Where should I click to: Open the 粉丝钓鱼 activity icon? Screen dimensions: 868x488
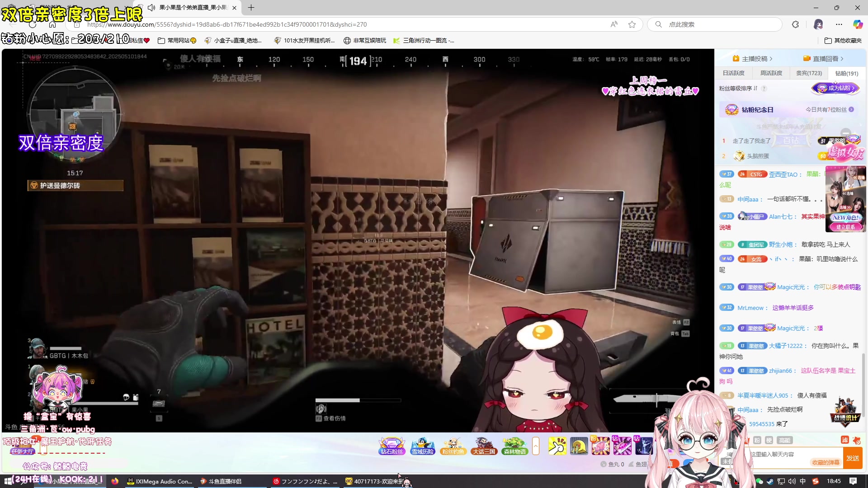pyautogui.click(x=453, y=446)
